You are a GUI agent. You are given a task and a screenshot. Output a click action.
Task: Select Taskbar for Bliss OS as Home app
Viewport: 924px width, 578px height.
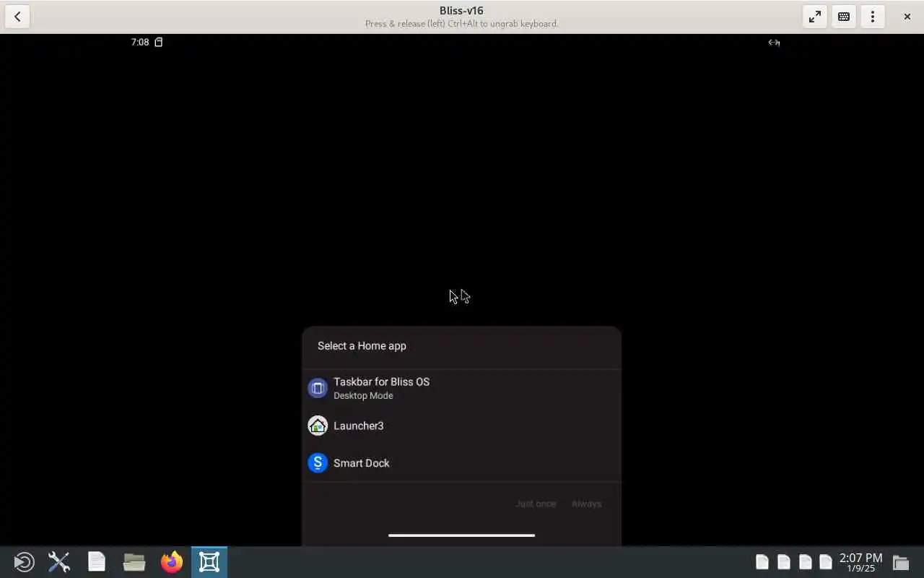tap(461, 388)
